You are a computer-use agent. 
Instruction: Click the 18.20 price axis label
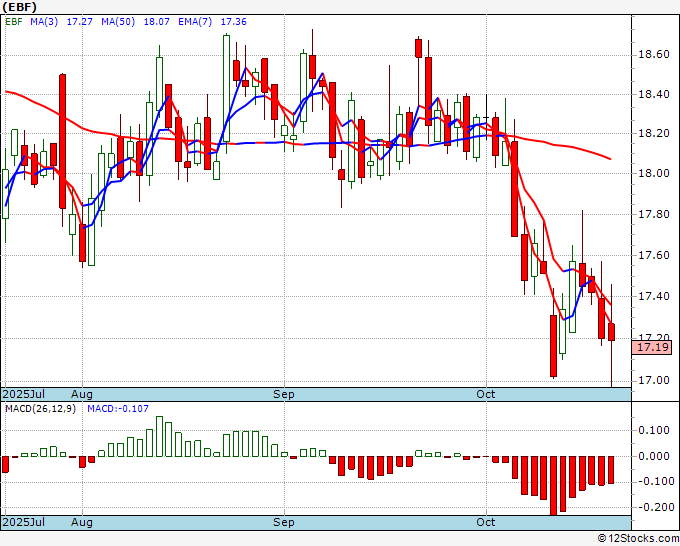(654, 134)
